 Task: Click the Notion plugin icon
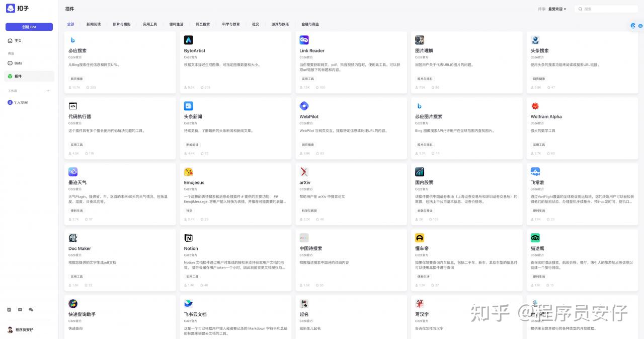(189, 238)
